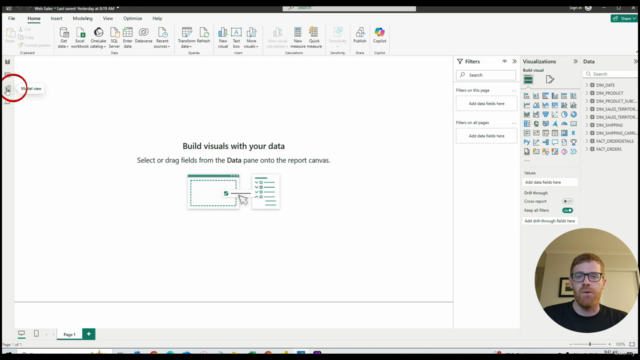The image size is (640, 360).
Task: Click the Excel workbook data source icon
Action: coord(80,38)
